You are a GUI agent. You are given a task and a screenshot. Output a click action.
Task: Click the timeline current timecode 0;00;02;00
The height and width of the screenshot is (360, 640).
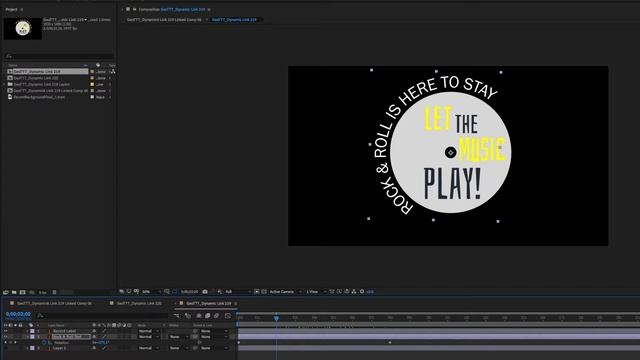point(18,314)
